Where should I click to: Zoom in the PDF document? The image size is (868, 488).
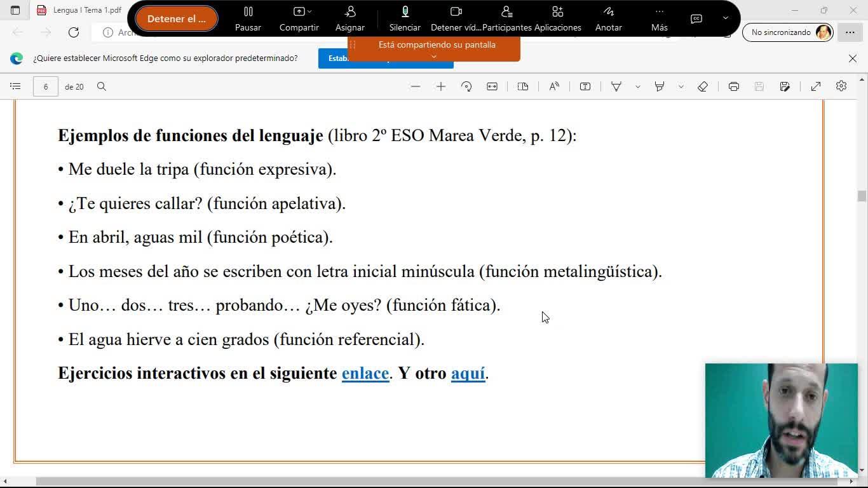441,86
